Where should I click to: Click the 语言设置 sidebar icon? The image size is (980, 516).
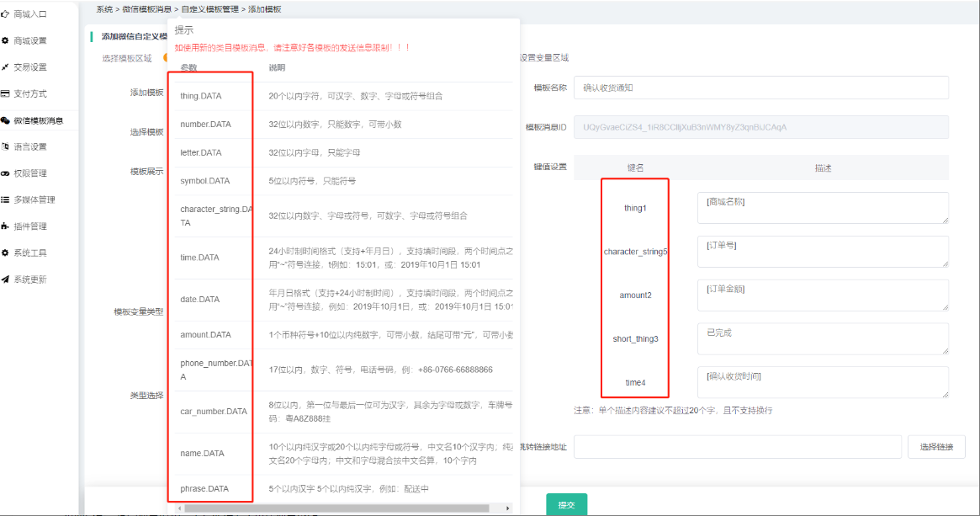[x=5, y=146]
